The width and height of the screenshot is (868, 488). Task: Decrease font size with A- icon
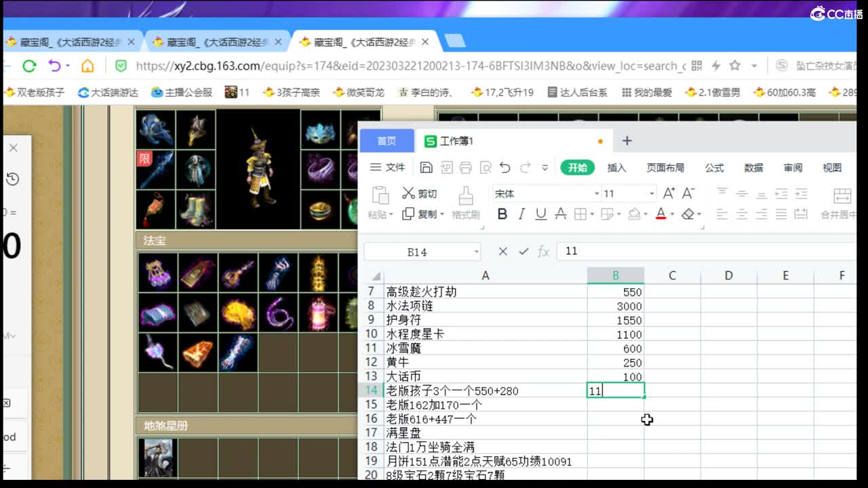pos(688,193)
